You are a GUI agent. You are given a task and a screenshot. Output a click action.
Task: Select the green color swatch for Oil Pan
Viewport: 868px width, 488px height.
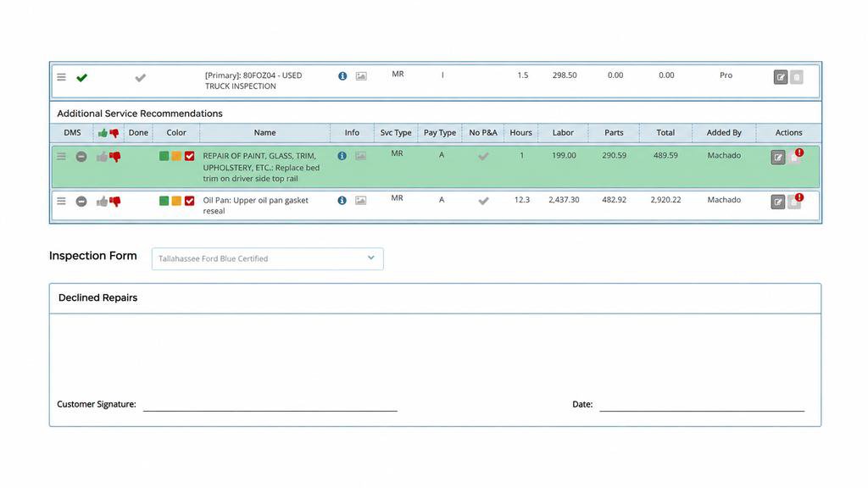pyautogui.click(x=164, y=201)
